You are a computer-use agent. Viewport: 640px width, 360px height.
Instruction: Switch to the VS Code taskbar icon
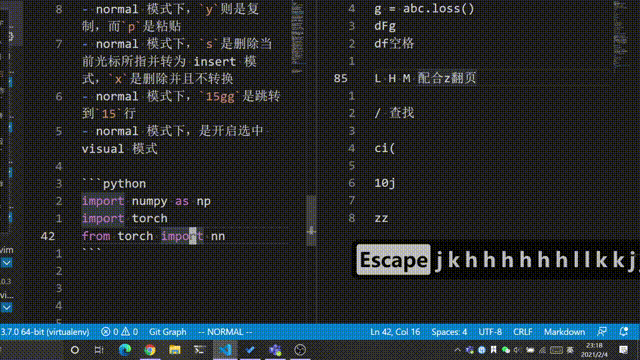pyautogui.click(x=225, y=350)
